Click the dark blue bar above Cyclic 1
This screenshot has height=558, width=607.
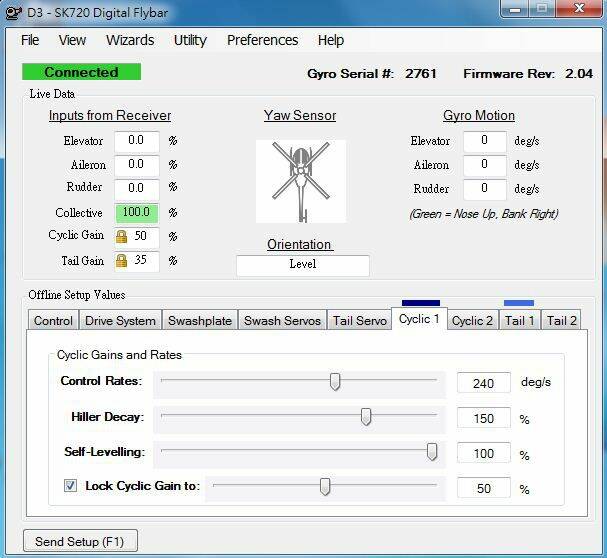pos(421,303)
